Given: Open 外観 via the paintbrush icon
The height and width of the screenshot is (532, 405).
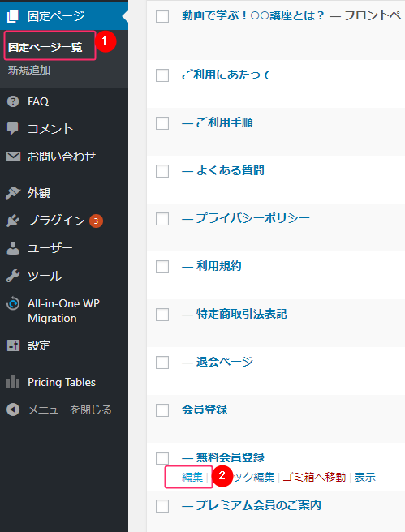Looking at the screenshot, I should pos(13,193).
